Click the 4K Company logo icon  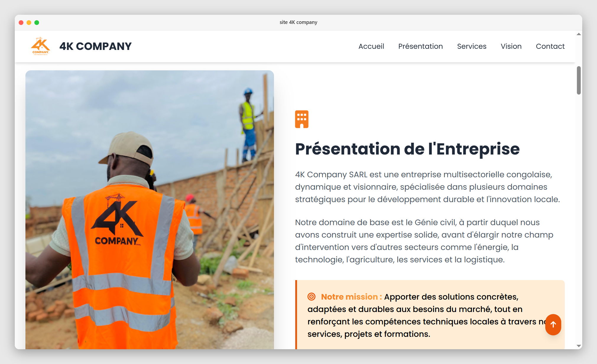pos(40,46)
